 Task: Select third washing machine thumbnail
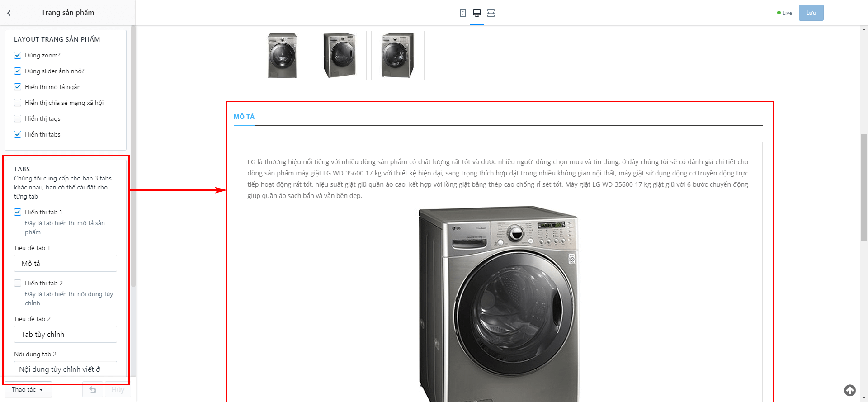pyautogui.click(x=398, y=56)
